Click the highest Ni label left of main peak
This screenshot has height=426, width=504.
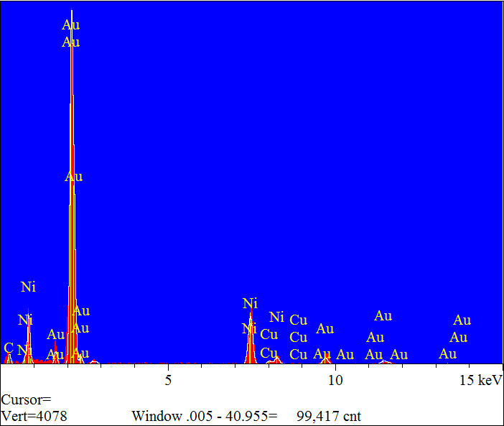[x=28, y=287]
